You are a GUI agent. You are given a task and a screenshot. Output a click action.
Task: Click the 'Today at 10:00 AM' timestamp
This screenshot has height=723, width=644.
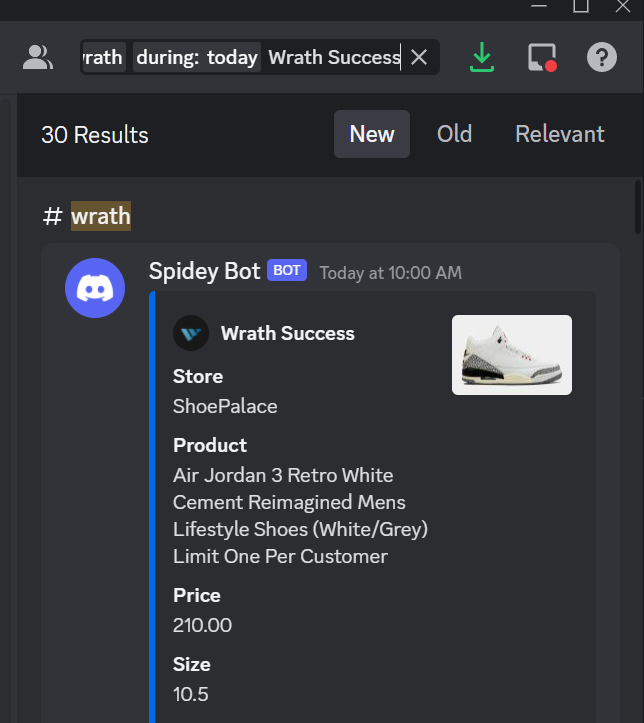(x=390, y=273)
